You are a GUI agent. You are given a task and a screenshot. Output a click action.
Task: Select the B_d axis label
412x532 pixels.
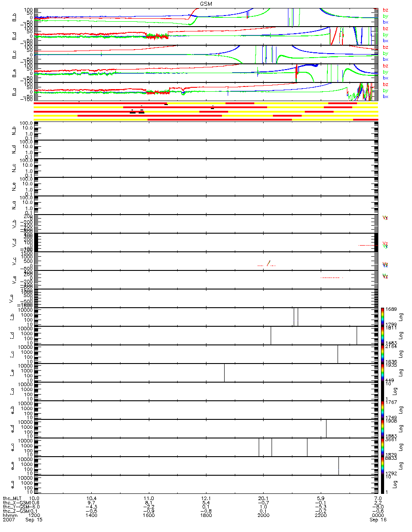point(14,35)
